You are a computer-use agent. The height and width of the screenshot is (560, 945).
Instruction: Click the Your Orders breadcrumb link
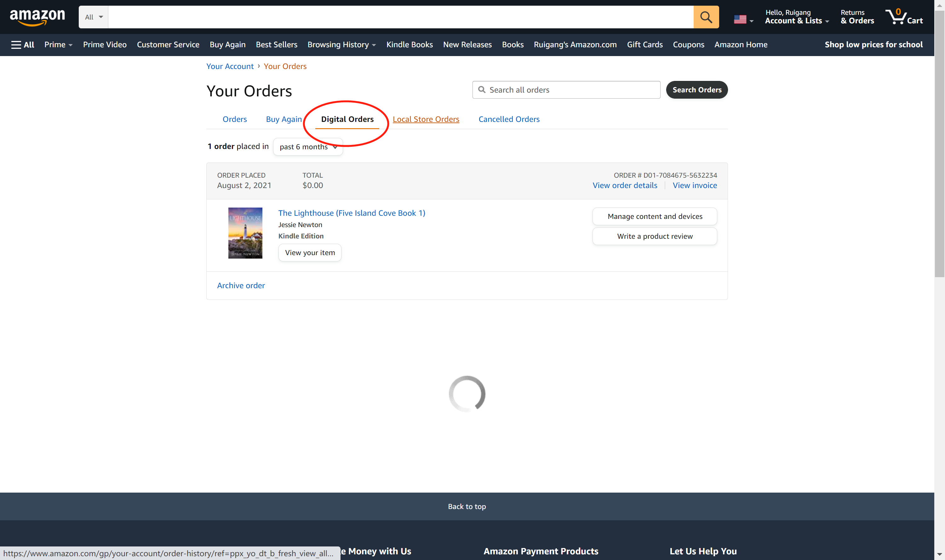(285, 66)
